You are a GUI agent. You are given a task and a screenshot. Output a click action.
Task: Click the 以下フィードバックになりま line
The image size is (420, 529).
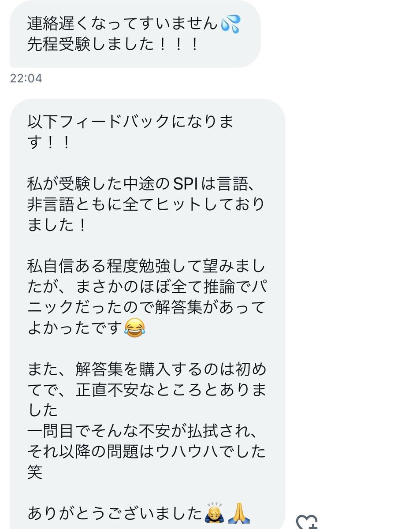[131, 122]
